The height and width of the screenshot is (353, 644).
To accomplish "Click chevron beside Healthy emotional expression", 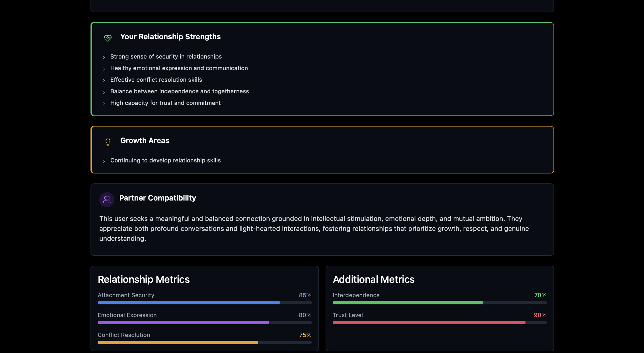I will (104, 69).
